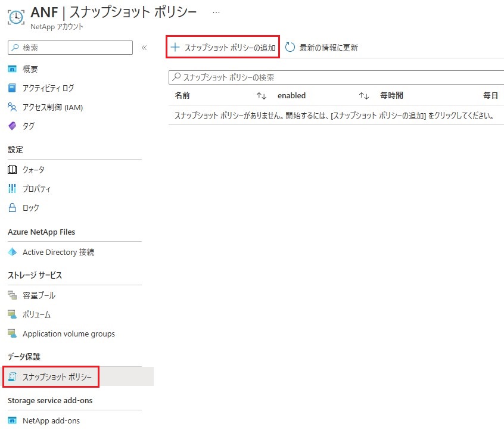Viewport: 504px width, 430px height.
Task: Click the ストレージ サービス section heading
Action: (x=35, y=275)
